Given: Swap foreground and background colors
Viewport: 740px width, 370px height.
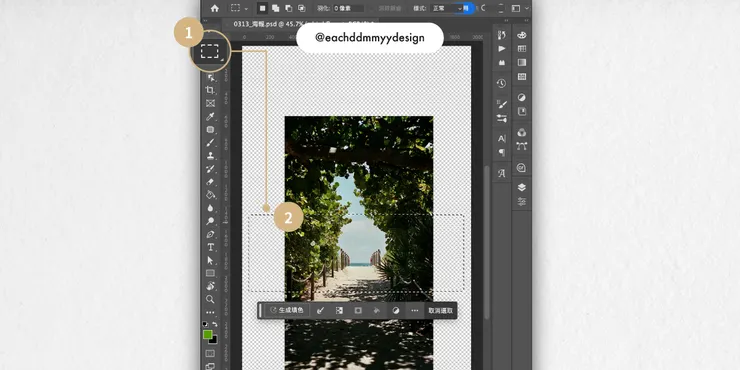Looking at the screenshot, I should [x=215, y=324].
